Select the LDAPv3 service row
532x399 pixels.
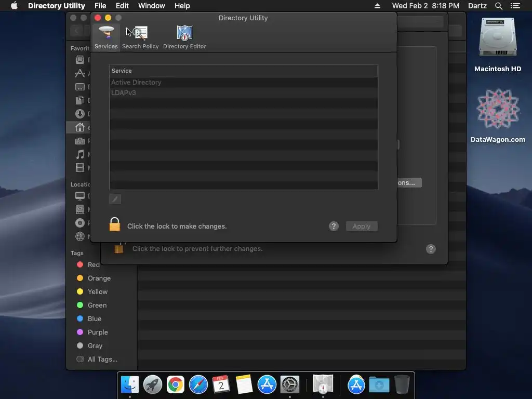[x=243, y=92]
